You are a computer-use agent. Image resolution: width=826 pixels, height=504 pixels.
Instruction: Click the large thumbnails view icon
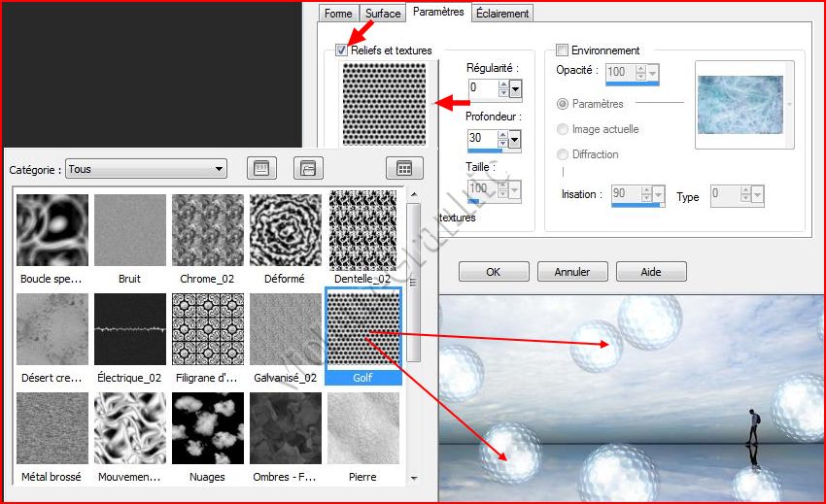pyautogui.click(x=259, y=169)
